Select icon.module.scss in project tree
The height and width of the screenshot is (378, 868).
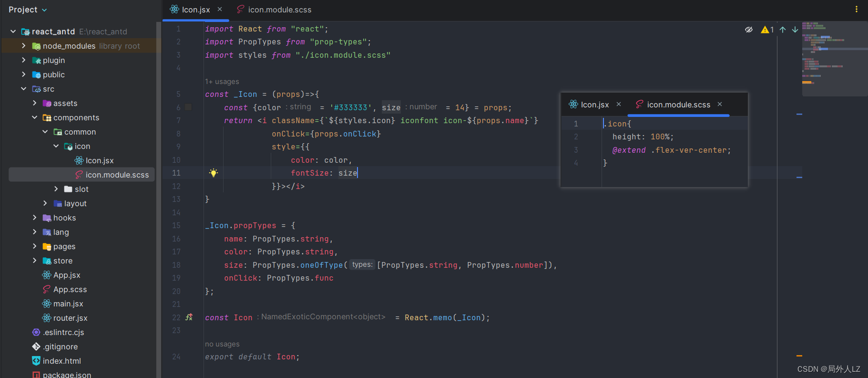82,175
